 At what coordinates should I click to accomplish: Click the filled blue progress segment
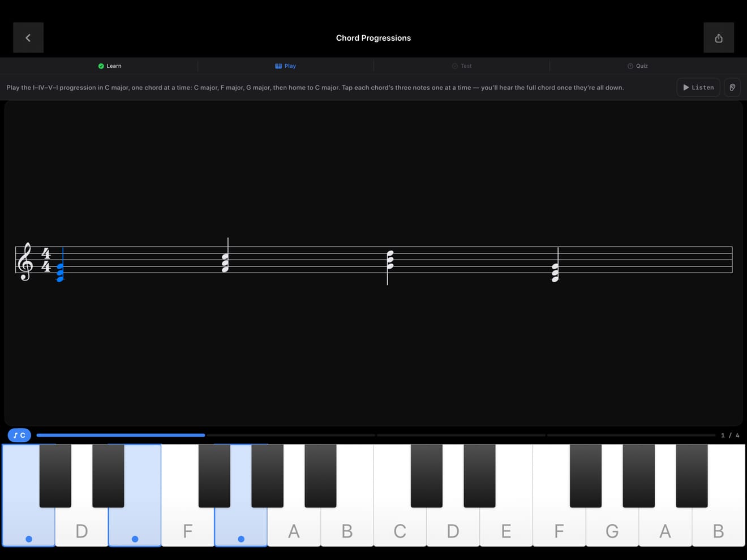click(121, 435)
